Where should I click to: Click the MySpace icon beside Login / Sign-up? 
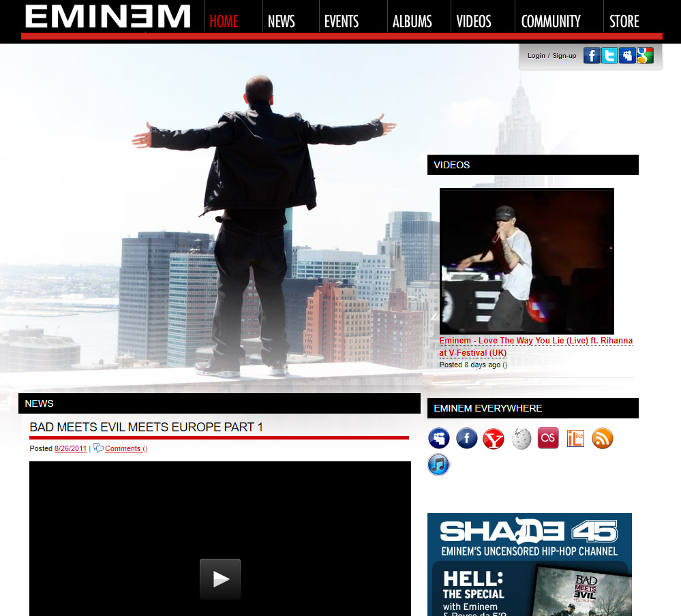(x=627, y=56)
